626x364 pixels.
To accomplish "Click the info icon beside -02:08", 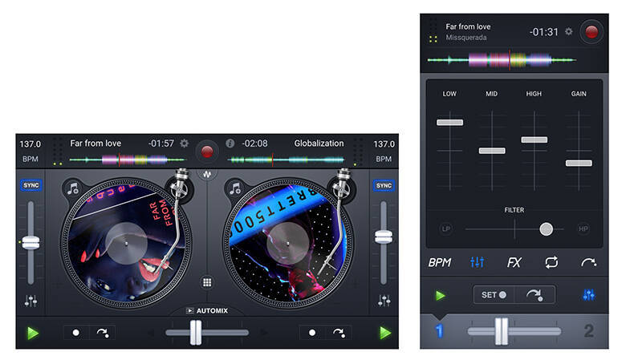I will pyautogui.click(x=230, y=144).
